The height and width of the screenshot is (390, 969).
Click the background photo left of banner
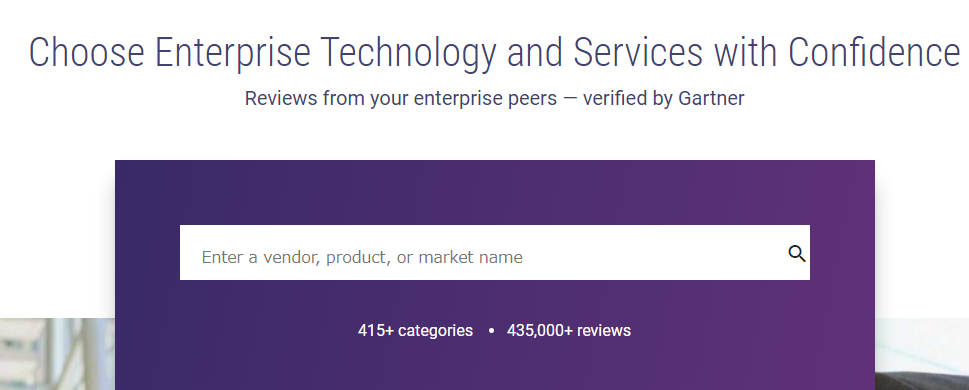[x=57, y=354]
